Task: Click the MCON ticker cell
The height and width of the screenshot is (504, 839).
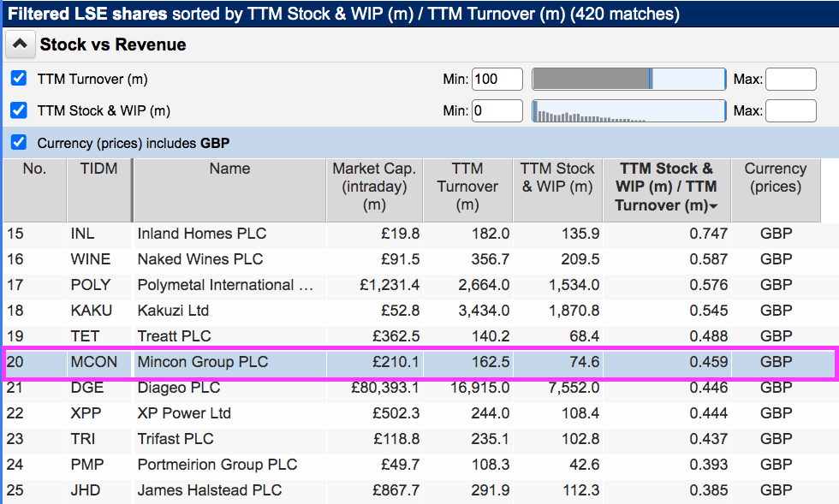Action: click(93, 362)
